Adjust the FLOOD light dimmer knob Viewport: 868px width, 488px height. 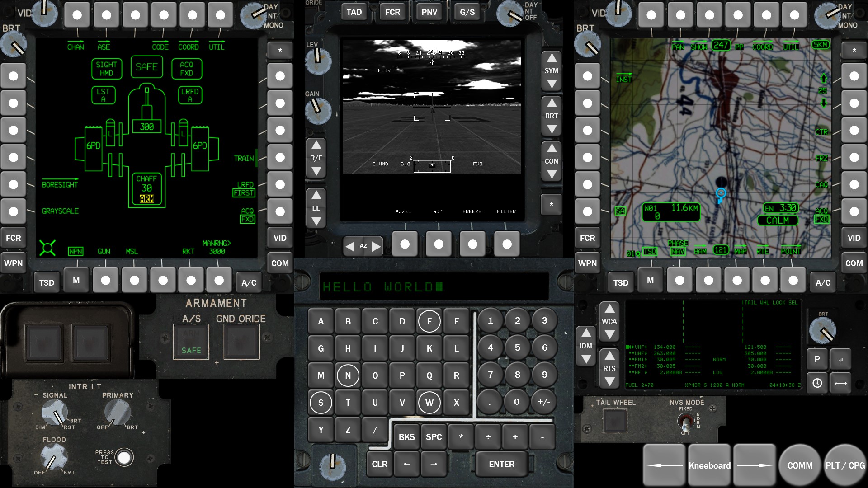53,457
